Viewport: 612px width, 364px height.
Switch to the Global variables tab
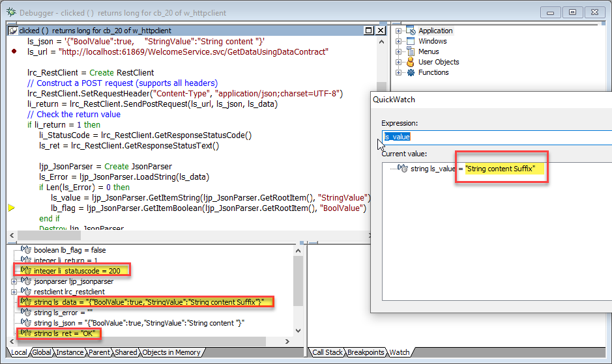[x=41, y=352]
